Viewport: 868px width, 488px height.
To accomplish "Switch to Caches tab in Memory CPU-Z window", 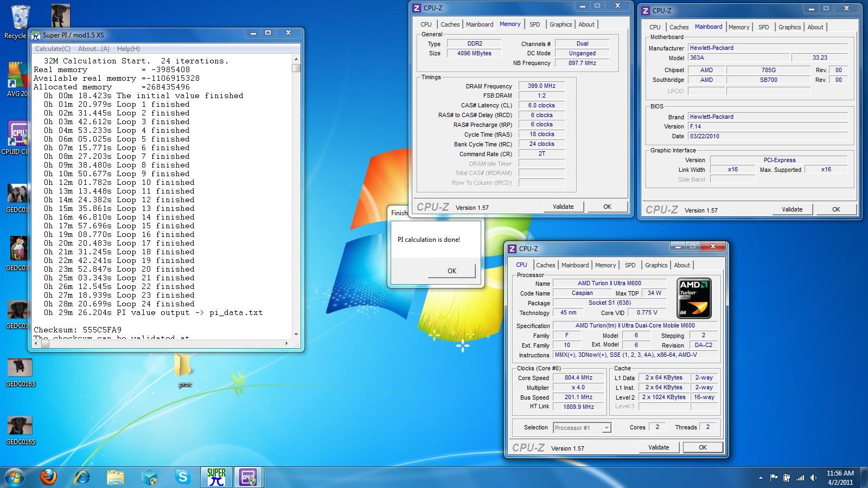I will (450, 24).
